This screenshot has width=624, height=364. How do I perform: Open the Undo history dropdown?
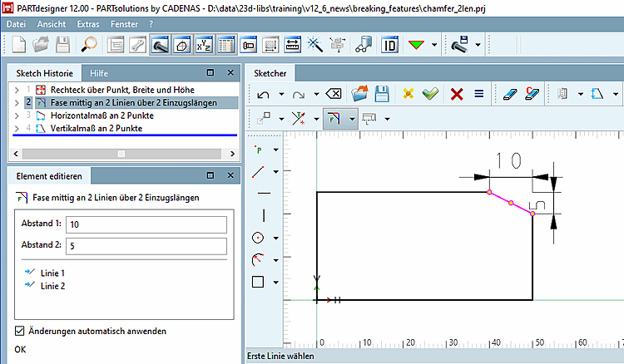(x=281, y=94)
